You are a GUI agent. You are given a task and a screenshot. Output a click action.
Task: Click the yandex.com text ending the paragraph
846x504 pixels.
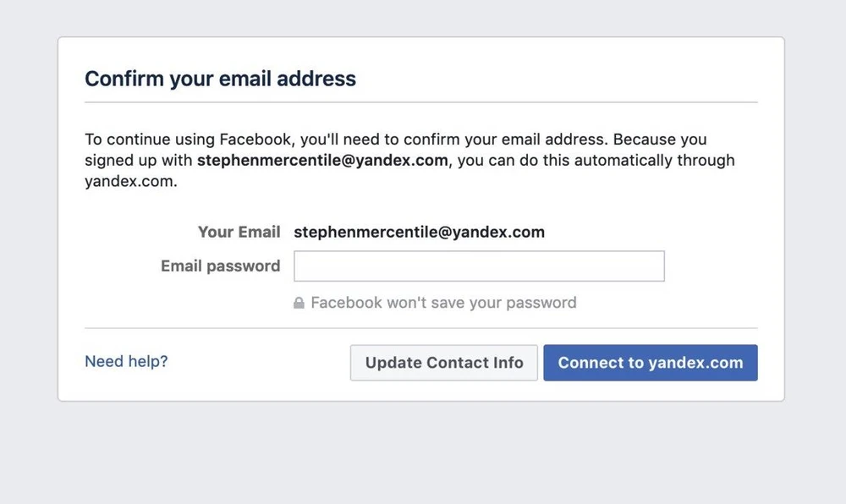pos(129,181)
